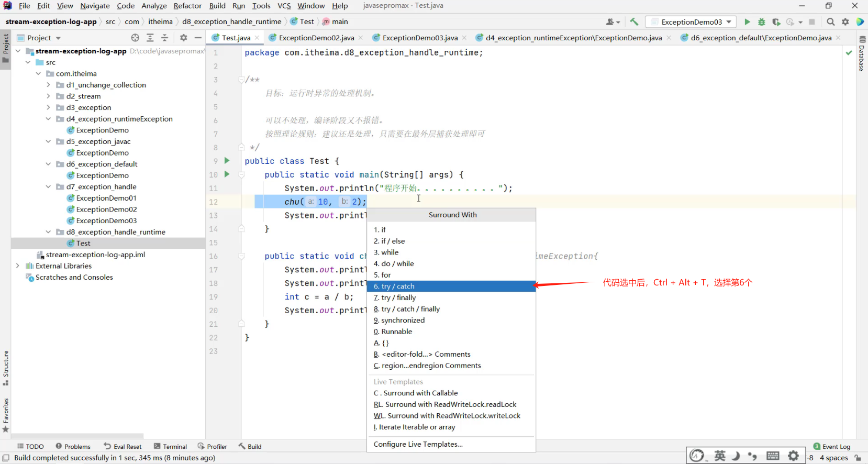Open the Refactor menu
Screen dimensions: 868x464
[x=187, y=6]
